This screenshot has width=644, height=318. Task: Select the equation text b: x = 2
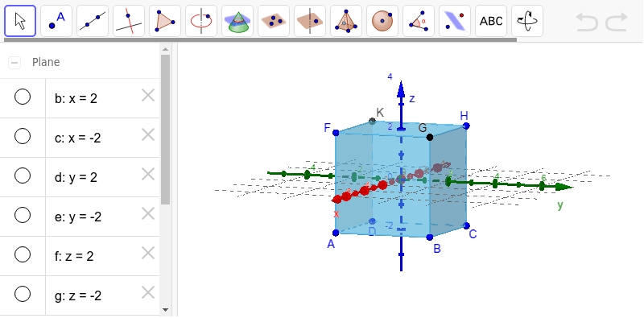point(76,98)
